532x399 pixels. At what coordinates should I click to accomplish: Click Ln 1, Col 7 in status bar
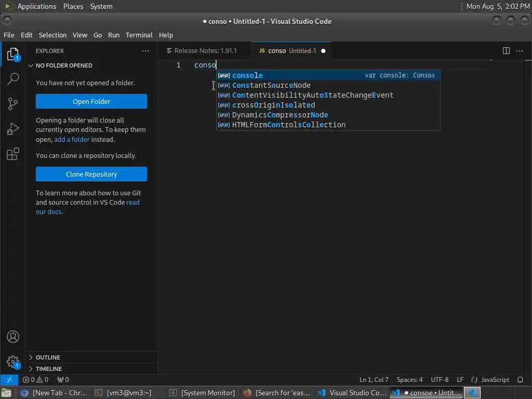click(x=374, y=380)
